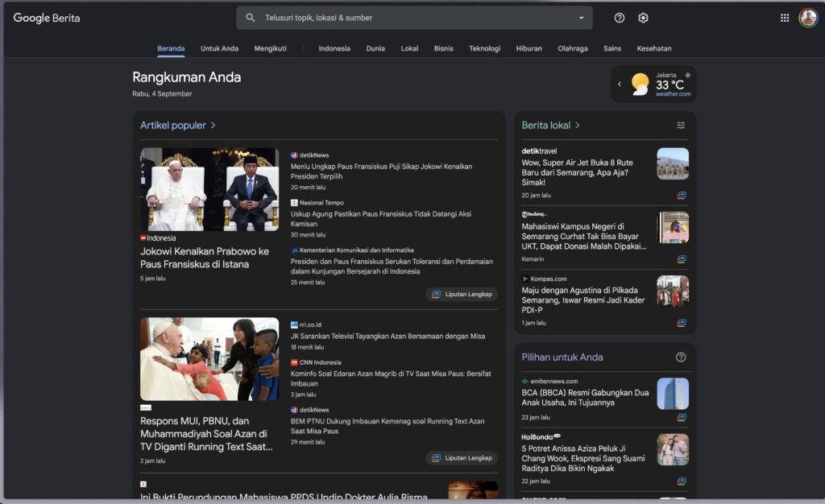
Task: Open settings gear icon in header
Action: coord(643,18)
